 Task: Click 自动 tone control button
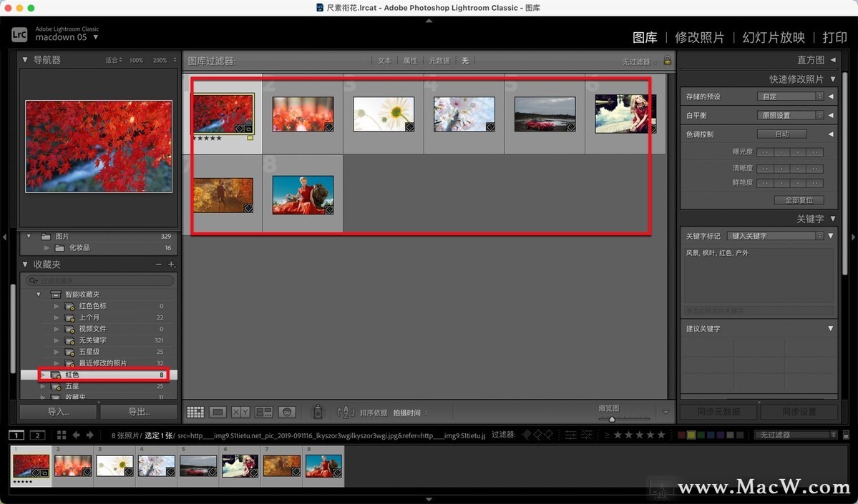click(x=782, y=134)
